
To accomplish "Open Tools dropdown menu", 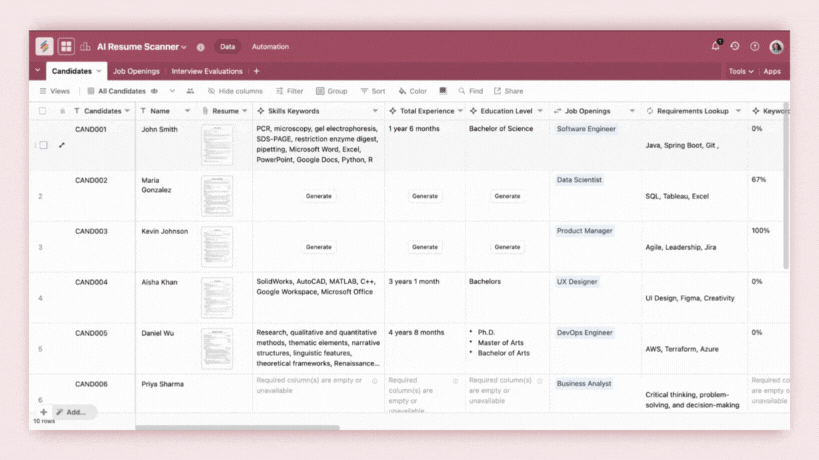I will (741, 71).
